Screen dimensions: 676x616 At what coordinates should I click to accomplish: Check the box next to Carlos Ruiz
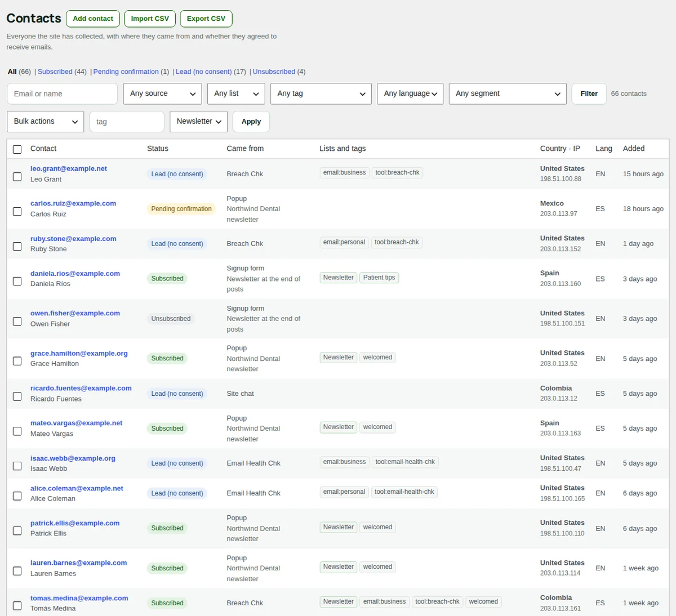pyautogui.click(x=17, y=212)
